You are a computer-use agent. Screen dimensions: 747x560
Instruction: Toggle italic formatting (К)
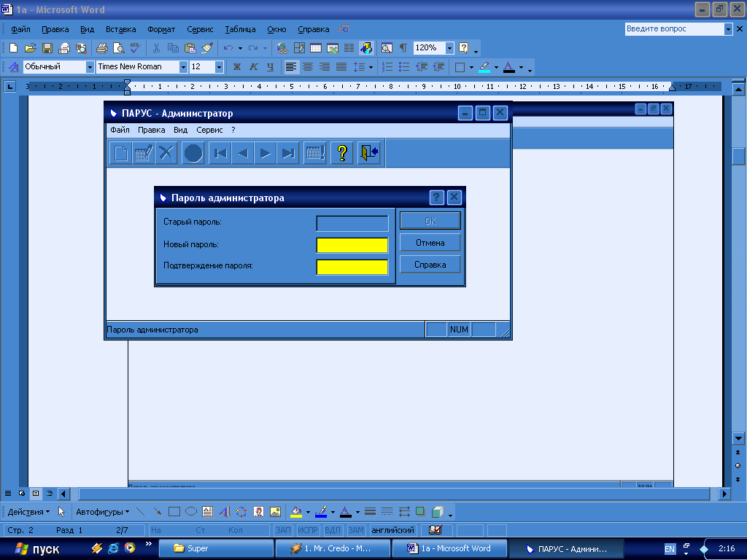[x=253, y=67]
